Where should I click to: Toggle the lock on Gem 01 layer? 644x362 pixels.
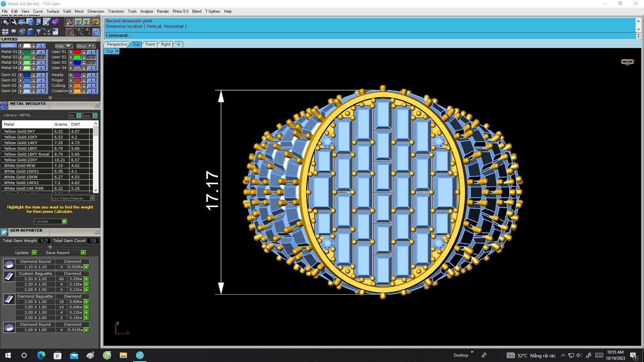34,75
